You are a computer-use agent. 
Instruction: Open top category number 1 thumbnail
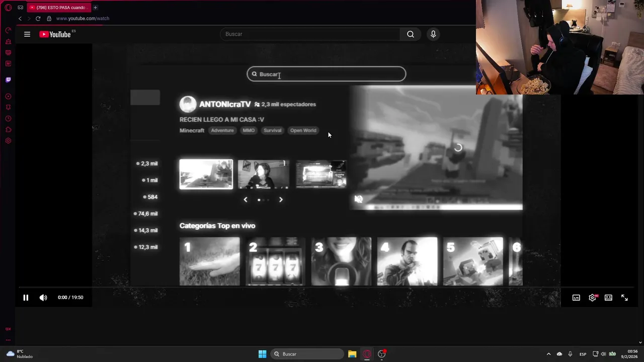210,261
